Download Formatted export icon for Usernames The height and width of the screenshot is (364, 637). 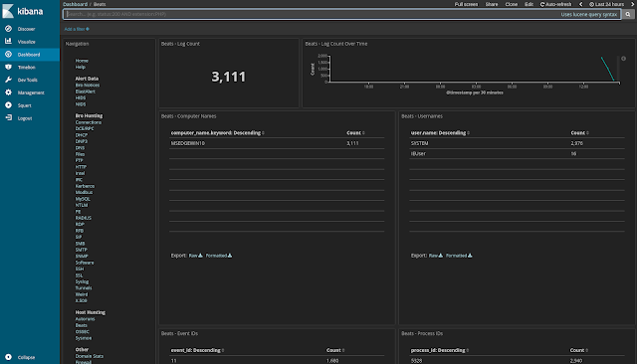tap(470, 256)
